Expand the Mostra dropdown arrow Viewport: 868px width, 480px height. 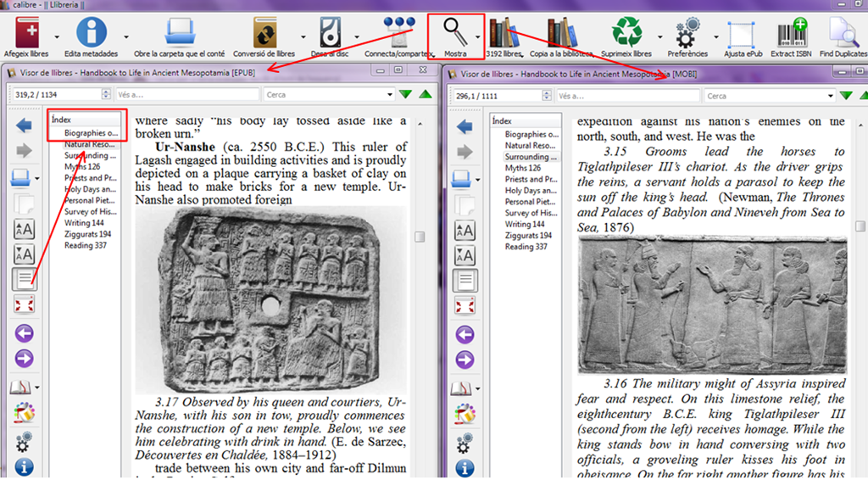[478, 37]
